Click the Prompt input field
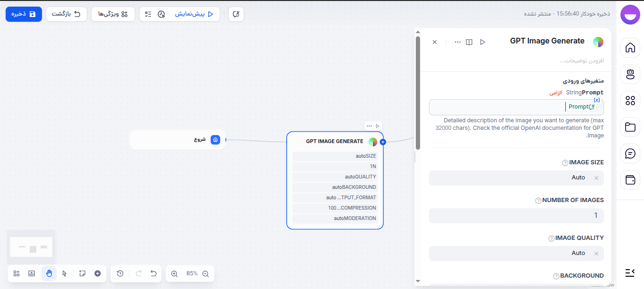Image resolution: width=644 pixels, height=289 pixels. coord(500,107)
